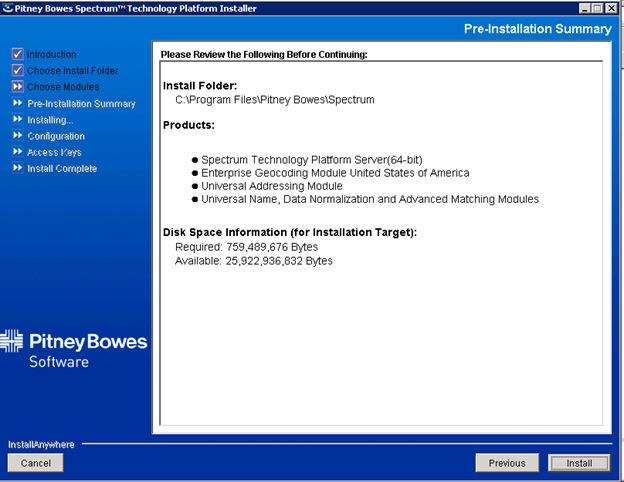This screenshot has height=482, width=624.
Task: Click the arrow icon beside Installing...
Action: (17, 119)
